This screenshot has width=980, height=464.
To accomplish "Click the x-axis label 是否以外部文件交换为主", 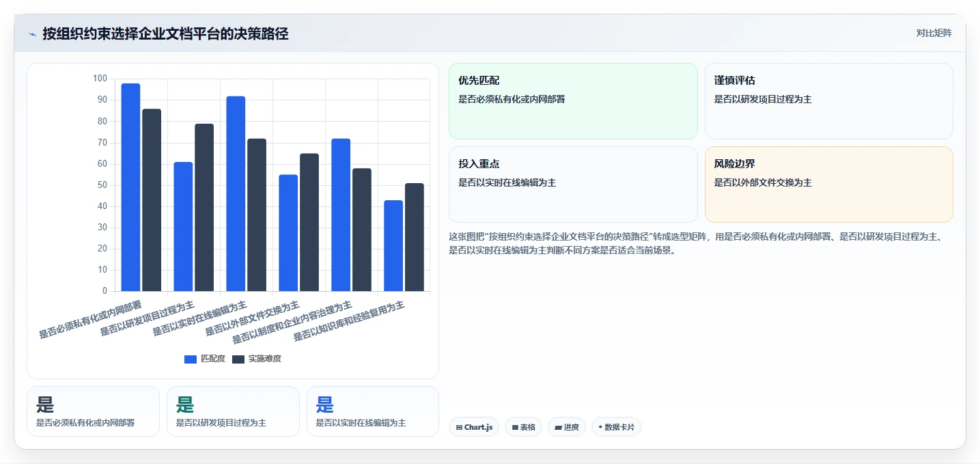I will click(x=252, y=318).
